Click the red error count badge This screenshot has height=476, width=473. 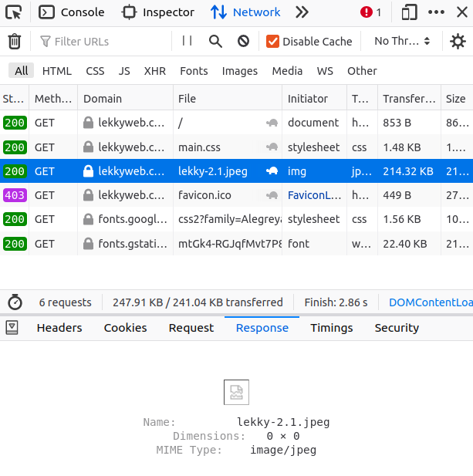coord(371,12)
